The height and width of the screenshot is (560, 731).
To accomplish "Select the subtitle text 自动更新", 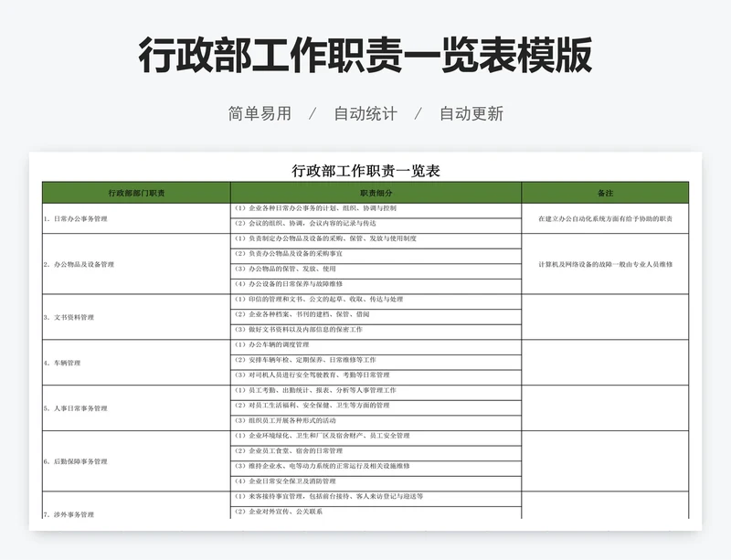I will pyautogui.click(x=471, y=113).
